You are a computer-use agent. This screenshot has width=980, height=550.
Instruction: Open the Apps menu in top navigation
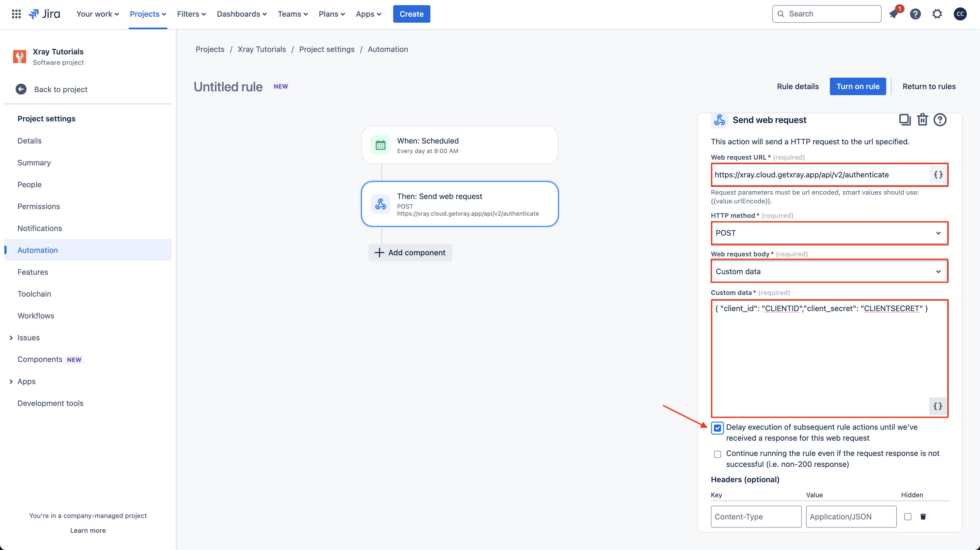(x=368, y=14)
